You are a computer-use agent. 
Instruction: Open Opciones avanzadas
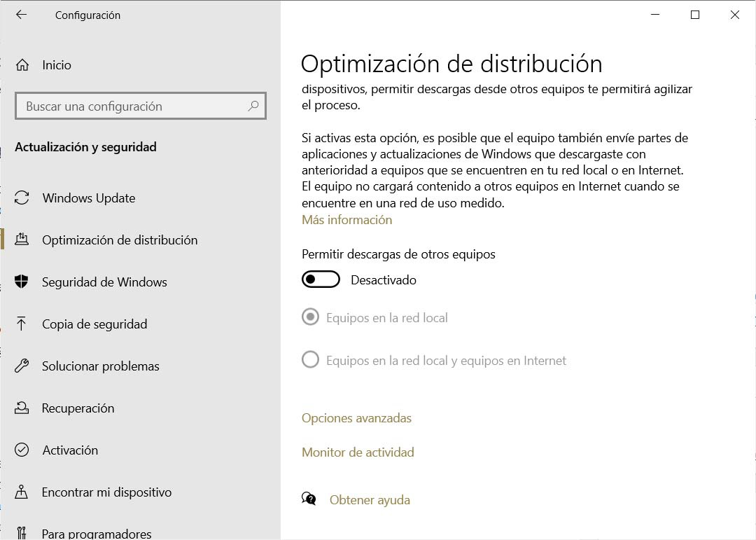point(356,417)
